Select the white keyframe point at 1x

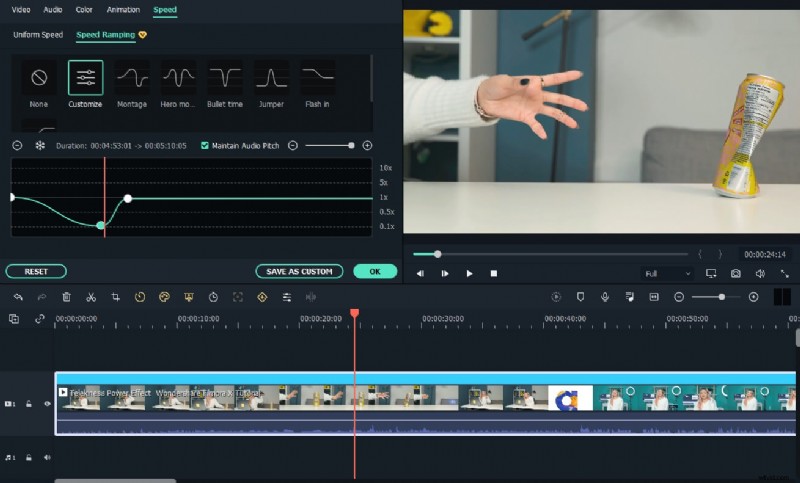point(128,198)
